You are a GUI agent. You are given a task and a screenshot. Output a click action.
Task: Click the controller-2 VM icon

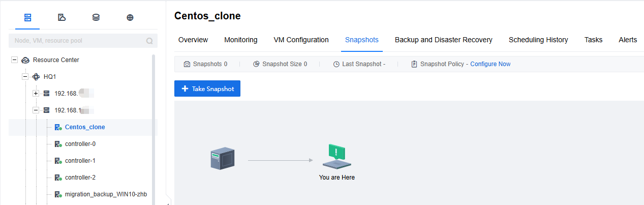58,178
